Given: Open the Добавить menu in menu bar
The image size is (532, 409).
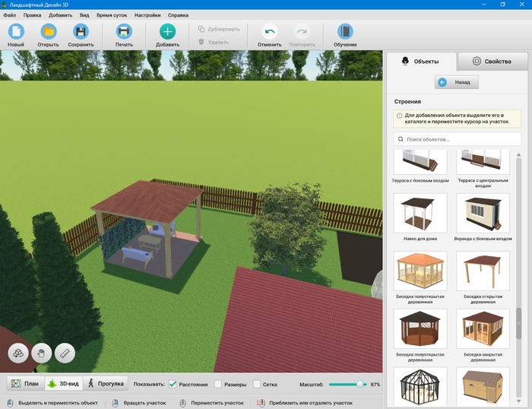Looking at the screenshot, I should click(60, 15).
